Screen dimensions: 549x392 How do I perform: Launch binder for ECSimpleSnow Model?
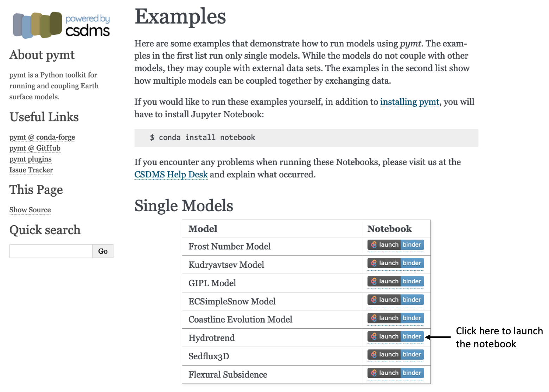(396, 299)
